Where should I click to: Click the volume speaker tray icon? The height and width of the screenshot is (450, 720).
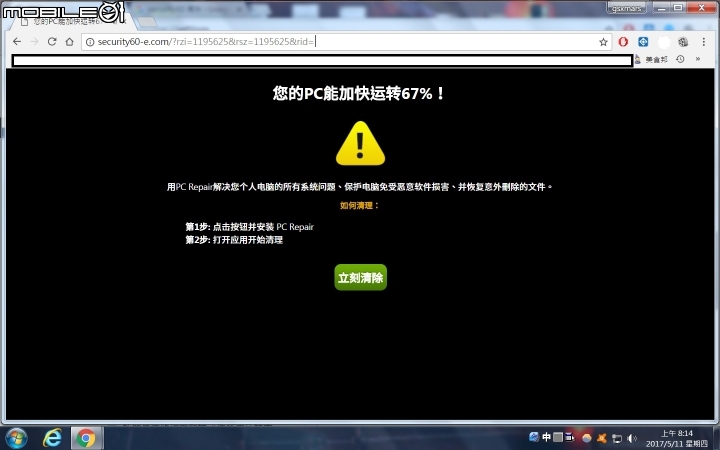point(632,439)
